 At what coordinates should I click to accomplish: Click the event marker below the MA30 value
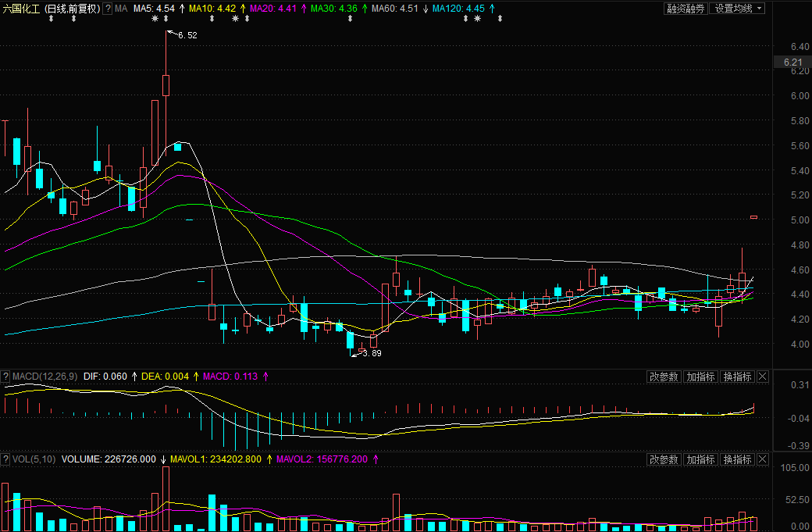[349, 18]
